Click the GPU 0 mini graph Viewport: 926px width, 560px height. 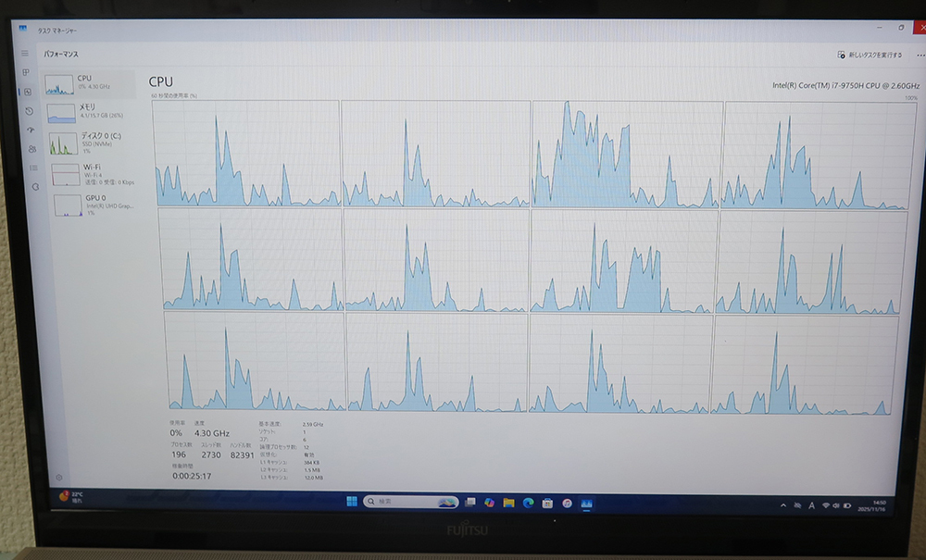[69, 205]
